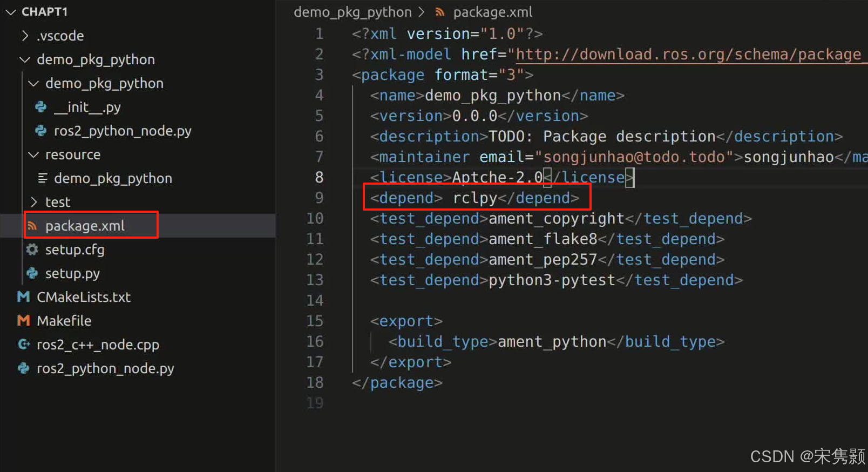Click the version 0.0.0 text

pos(474,116)
